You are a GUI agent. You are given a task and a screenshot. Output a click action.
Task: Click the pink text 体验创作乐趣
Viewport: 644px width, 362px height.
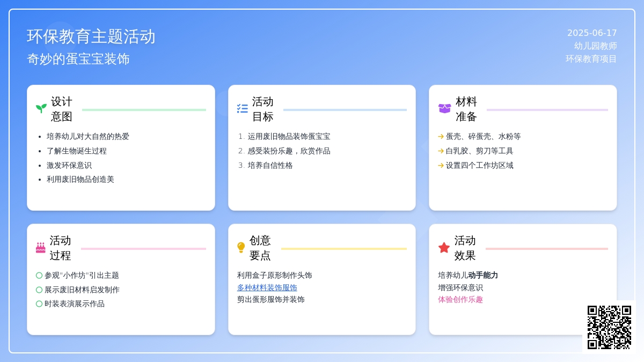point(460,300)
